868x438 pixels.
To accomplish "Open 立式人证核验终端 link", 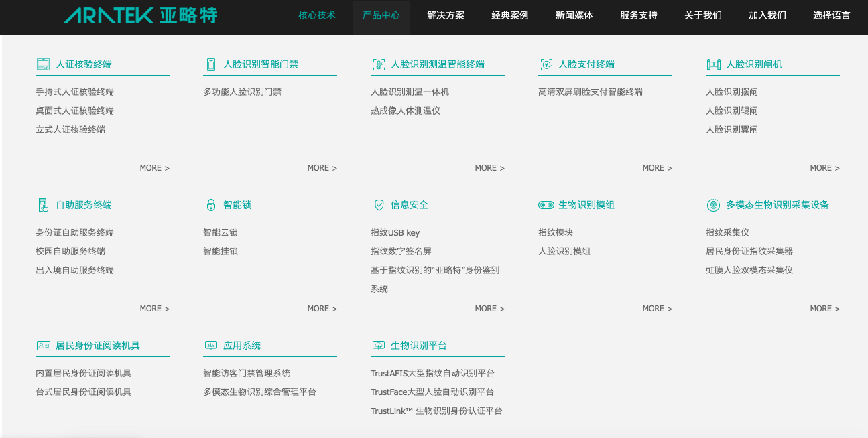I will 70,129.
